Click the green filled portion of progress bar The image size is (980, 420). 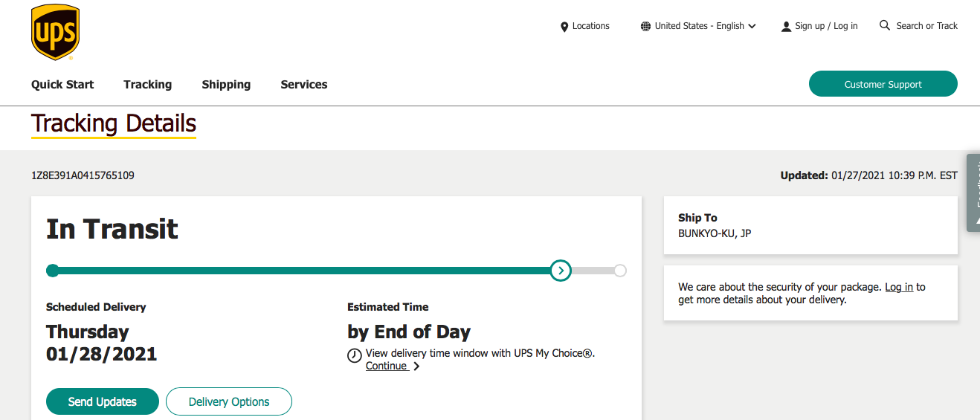[x=297, y=271]
